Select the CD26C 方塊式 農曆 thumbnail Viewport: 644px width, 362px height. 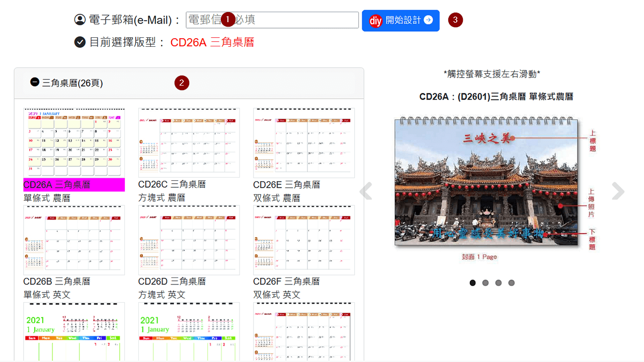click(189, 142)
